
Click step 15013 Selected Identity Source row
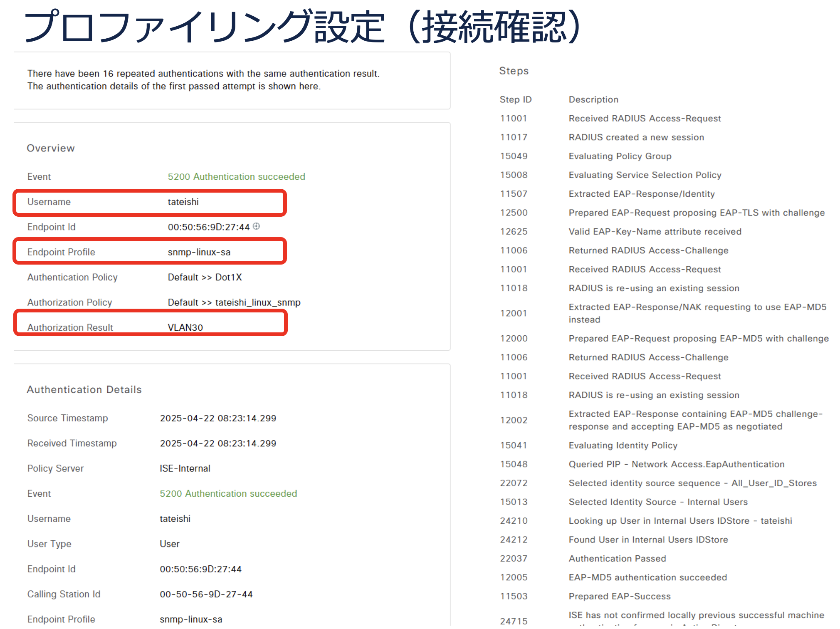tap(658, 502)
